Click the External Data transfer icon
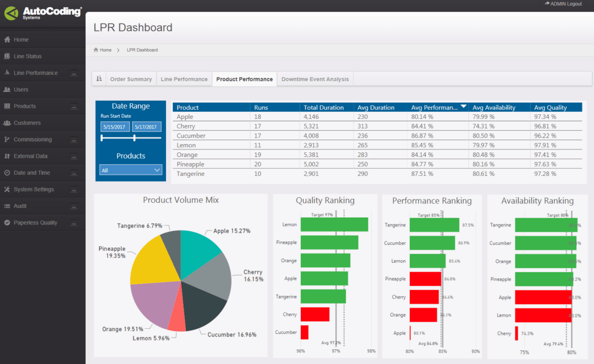 7,156
